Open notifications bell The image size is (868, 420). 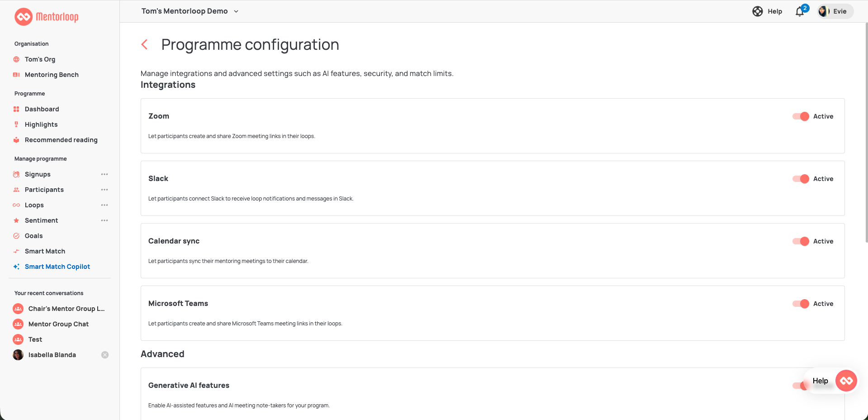pos(800,11)
